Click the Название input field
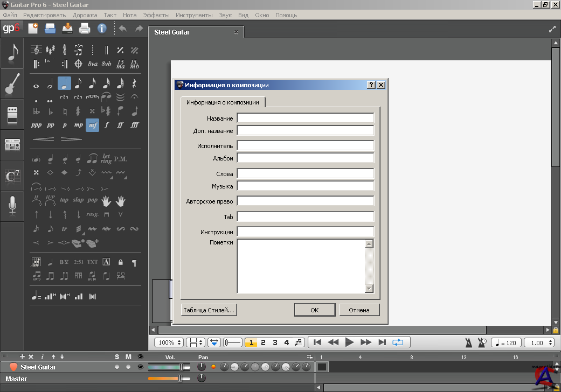The height and width of the screenshot is (392, 561). [305, 118]
